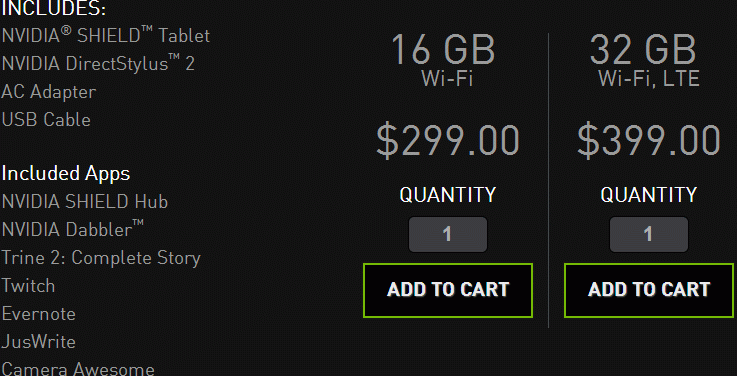Click NVIDIA Dabbler app entry
This screenshot has height=376, width=737.
(x=72, y=229)
